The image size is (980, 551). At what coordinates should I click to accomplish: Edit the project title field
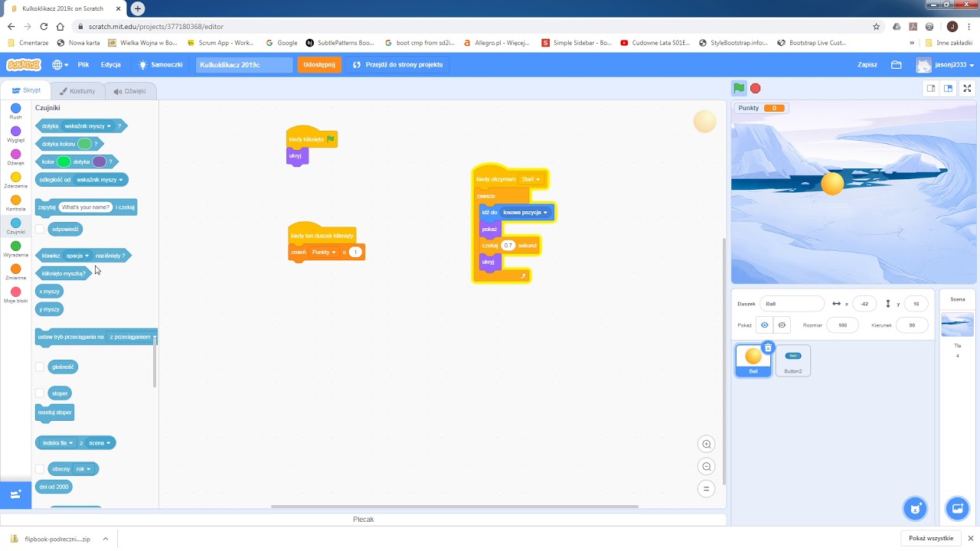click(x=244, y=65)
